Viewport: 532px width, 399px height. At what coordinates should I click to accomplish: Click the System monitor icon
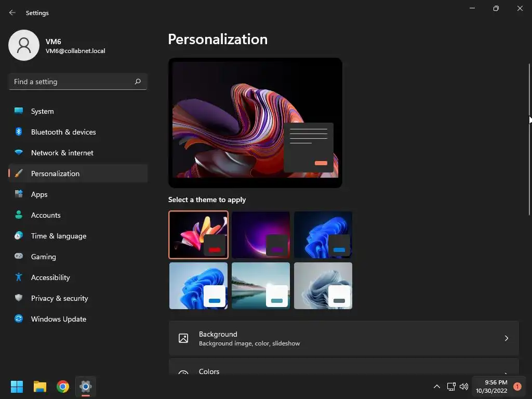point(19,111)
